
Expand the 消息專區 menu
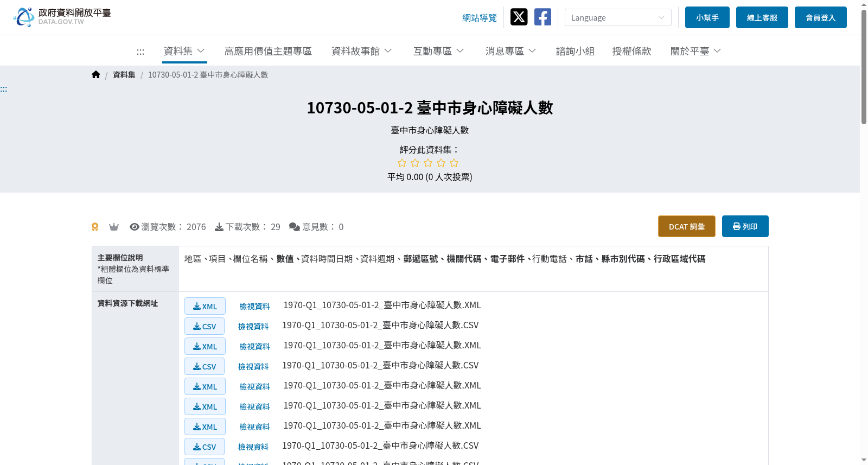click(x=510, y=51)
